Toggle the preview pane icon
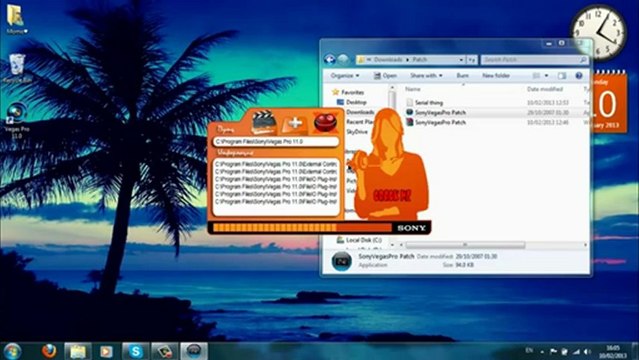Image resolution: width=639 pixels, height=360 pixels. (562, 76)
